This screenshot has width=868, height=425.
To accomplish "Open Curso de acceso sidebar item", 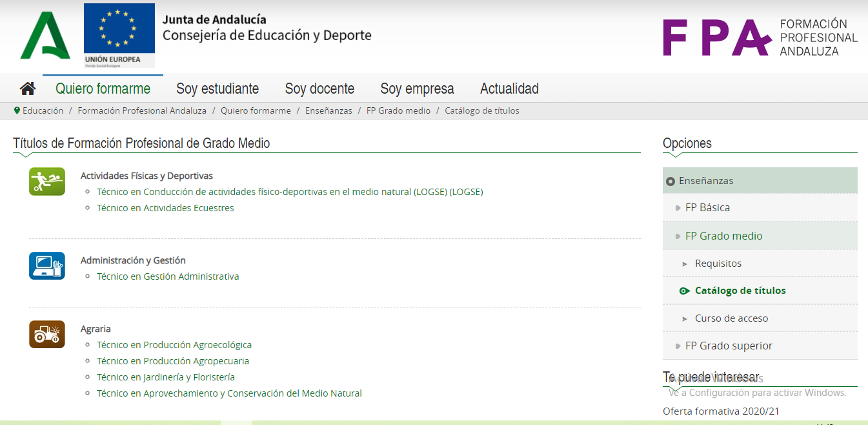I will (x=731, y=318).
